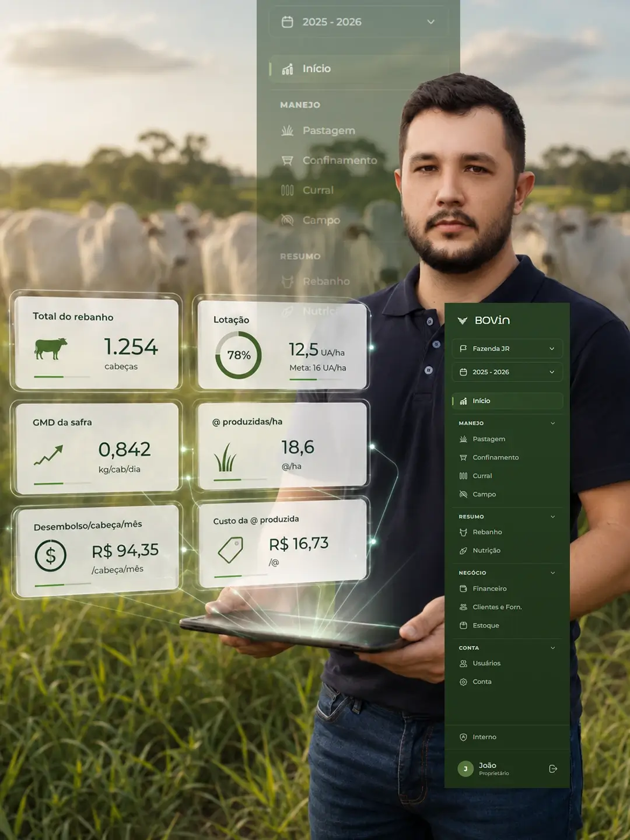Click the progress bar under GMD da safra
This screenshot has height=840, width=630.
(x=62, y=484)
